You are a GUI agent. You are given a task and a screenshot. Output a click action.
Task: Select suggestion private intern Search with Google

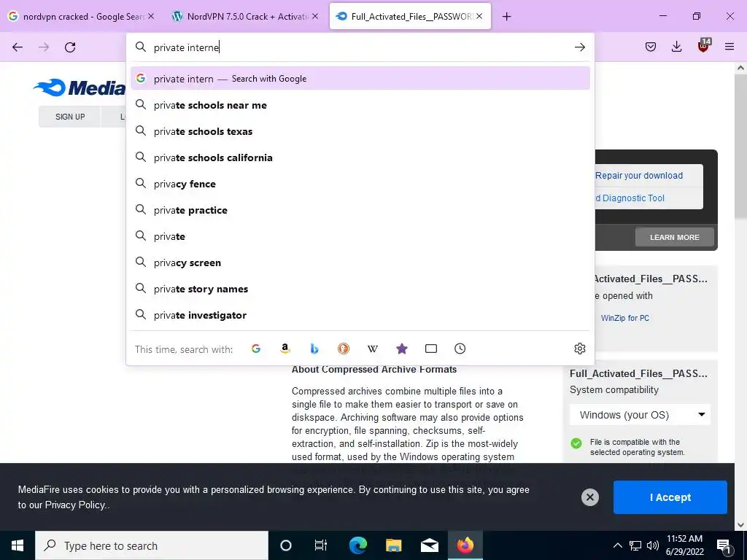click(360, 79)
